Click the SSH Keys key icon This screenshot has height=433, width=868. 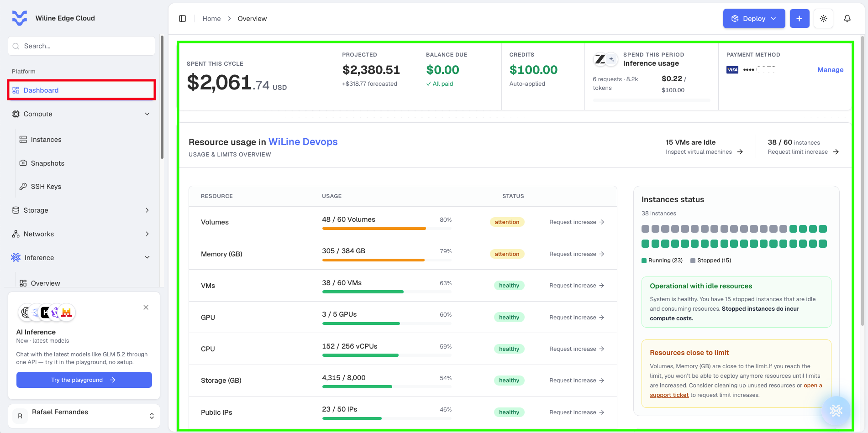pyautogui.click(x=23, y=187)
